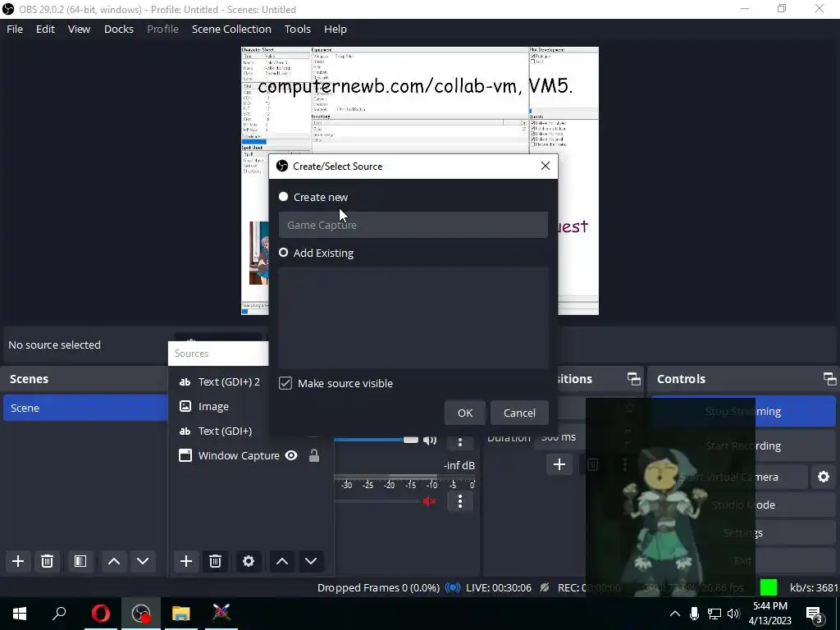Cancel the Create/Select Source dialog

pos(519,413)
